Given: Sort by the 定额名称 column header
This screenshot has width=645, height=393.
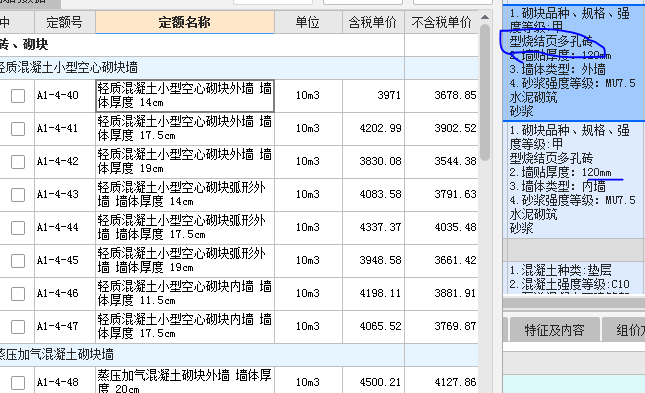Looking at the screenshot, I should [185, 22].
